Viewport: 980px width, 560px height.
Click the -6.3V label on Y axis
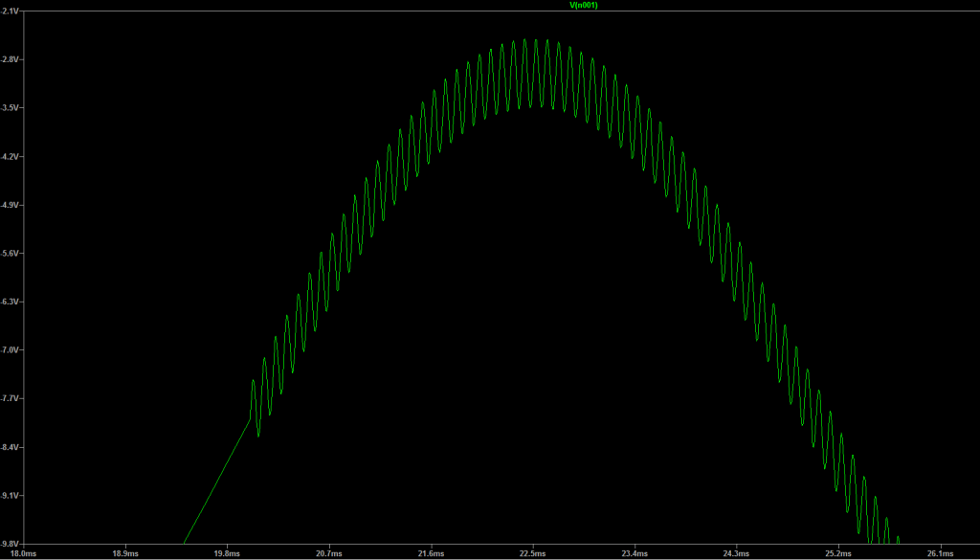pyautogui.click(x=11, y=302)
